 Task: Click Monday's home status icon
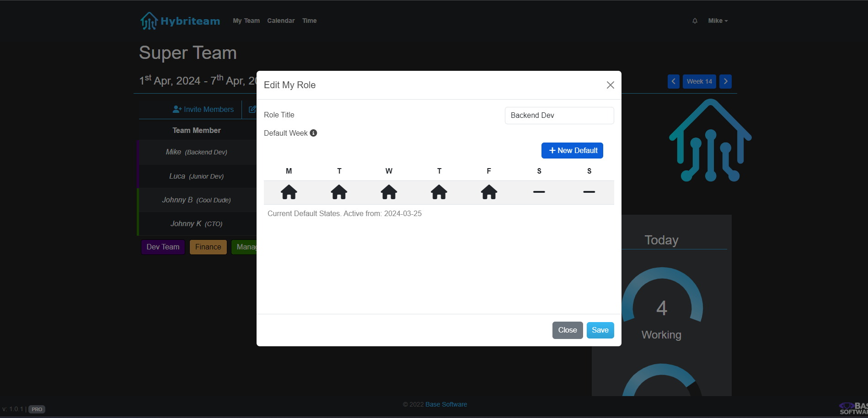click(289, 192)
